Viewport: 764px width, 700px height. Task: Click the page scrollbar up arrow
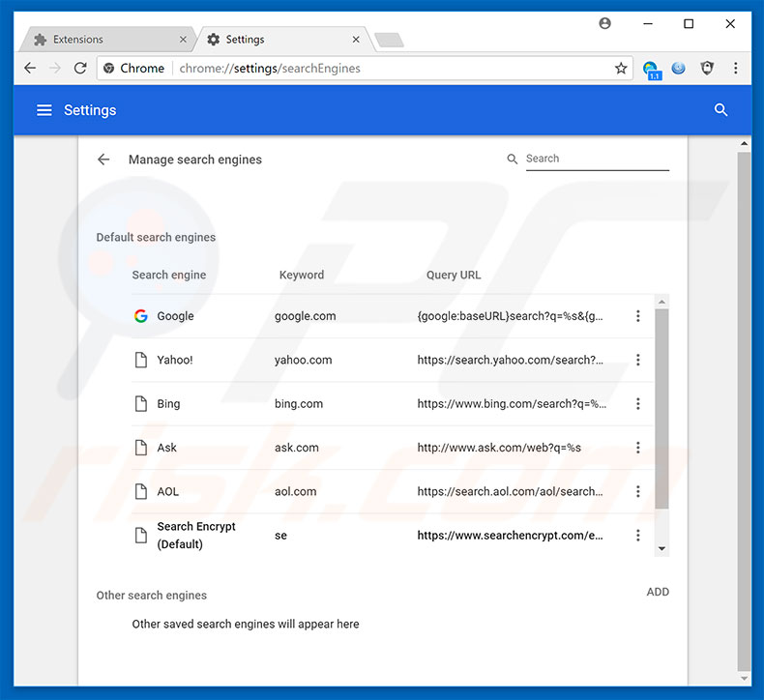tap(744, 144)
